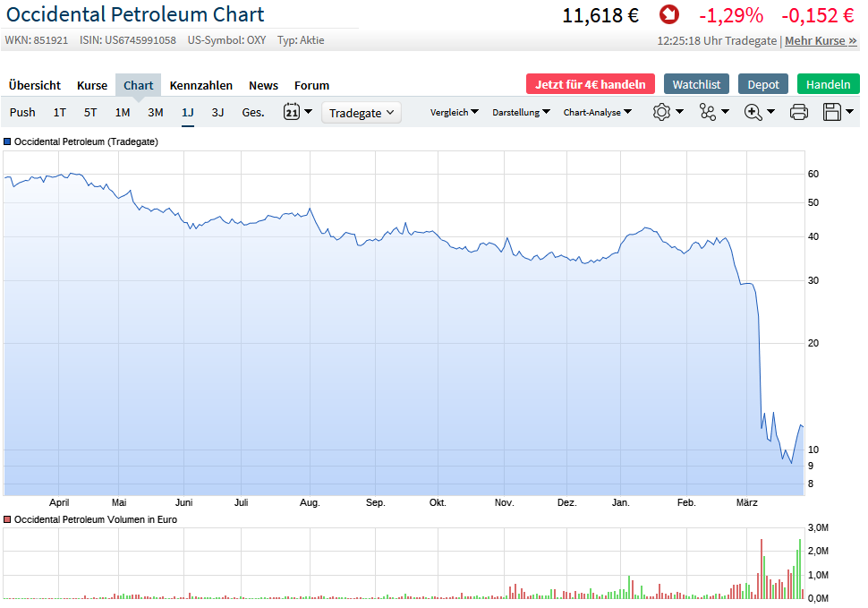Expand the Vergleich dropdown
Viewport: 868px width, 608px height.
coord(454,112)
